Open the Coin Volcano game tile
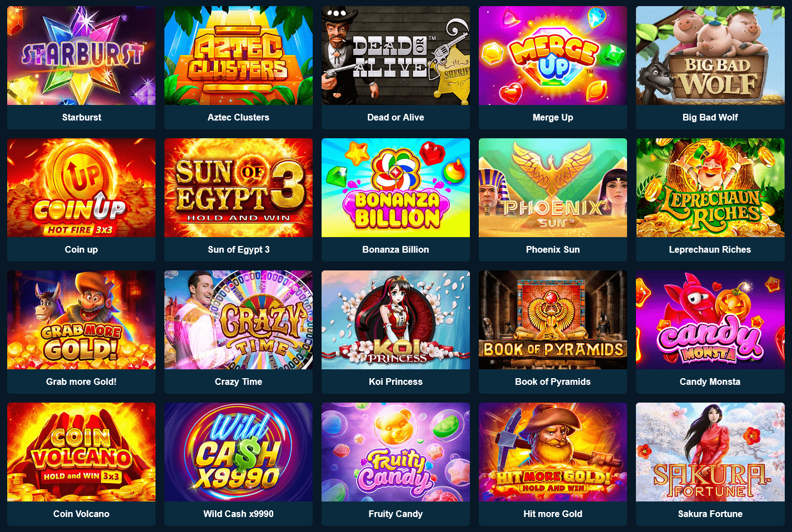 [x=81, y=452]
